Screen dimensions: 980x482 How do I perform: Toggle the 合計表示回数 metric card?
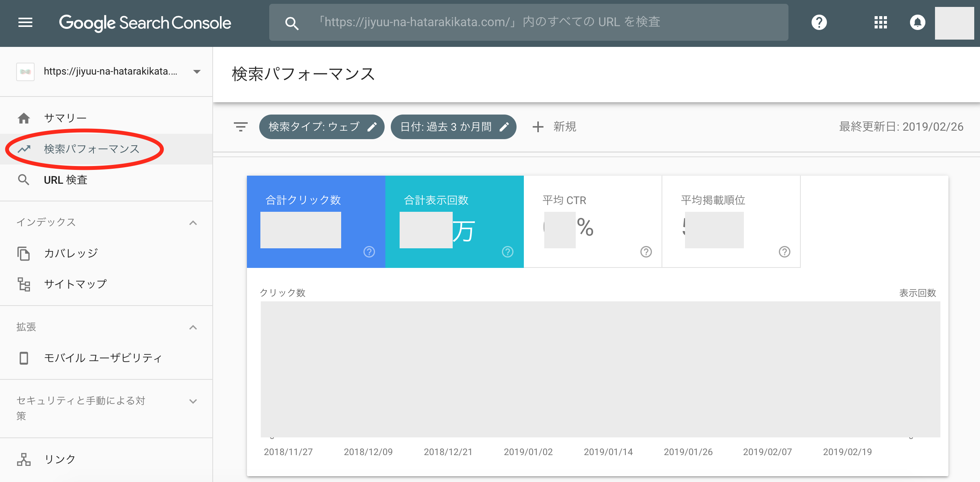click(455, 222)
